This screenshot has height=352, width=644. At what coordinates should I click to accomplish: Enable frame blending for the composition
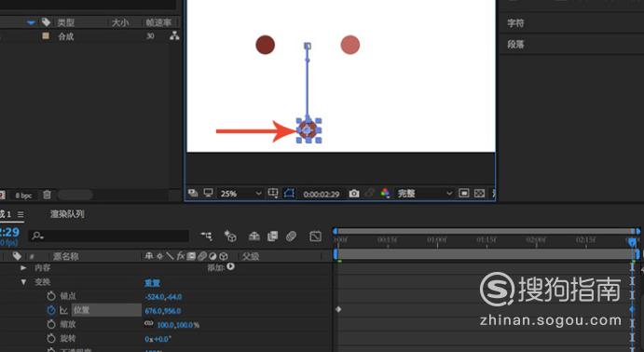tap(273, 236)
